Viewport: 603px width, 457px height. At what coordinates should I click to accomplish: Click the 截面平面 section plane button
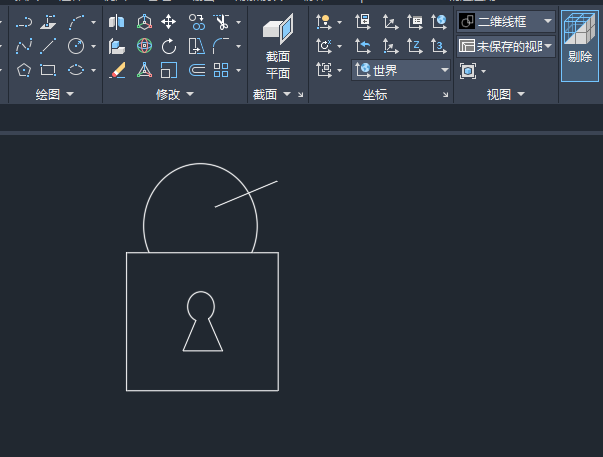coord(278,46)
